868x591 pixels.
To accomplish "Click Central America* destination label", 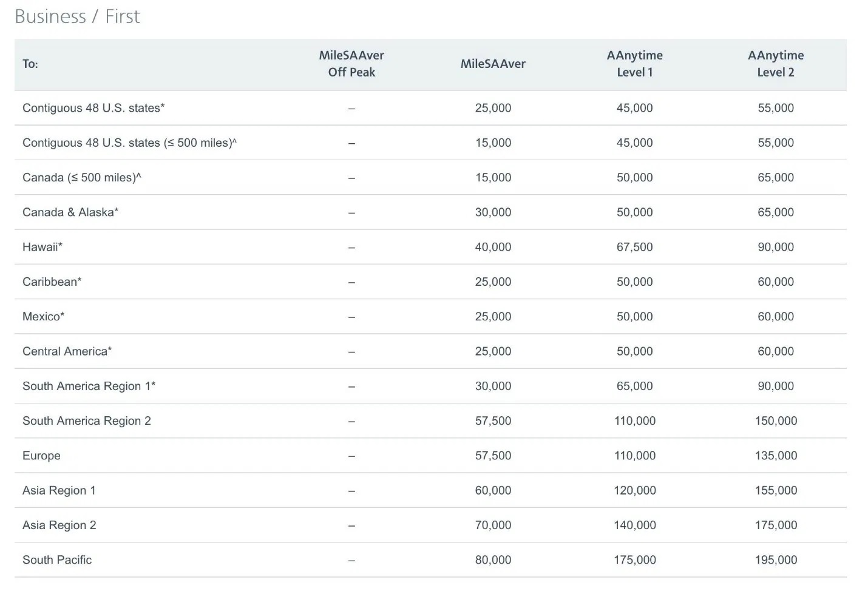I will pos(67,351).
